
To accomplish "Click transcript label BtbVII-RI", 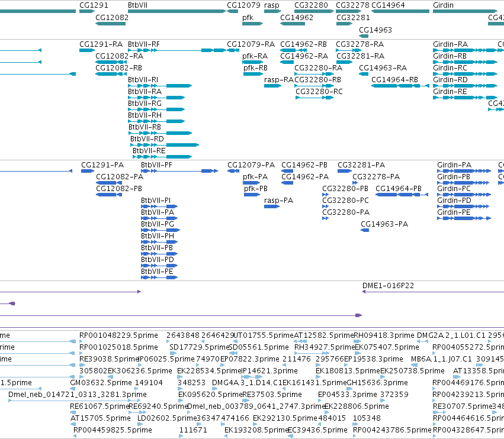I will click(x=143, y=80).
